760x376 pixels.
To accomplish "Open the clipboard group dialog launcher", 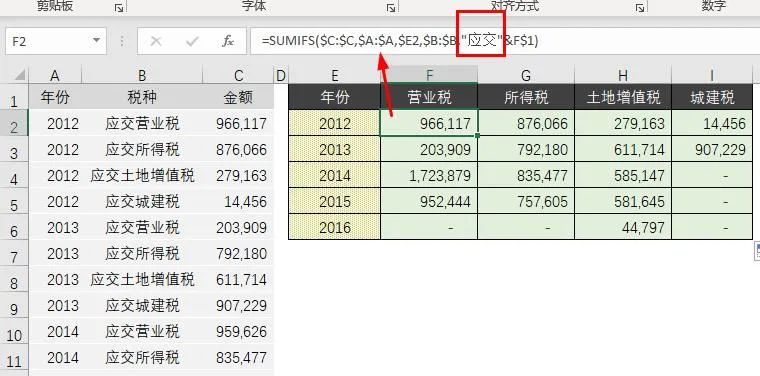I will coord(119,8).
